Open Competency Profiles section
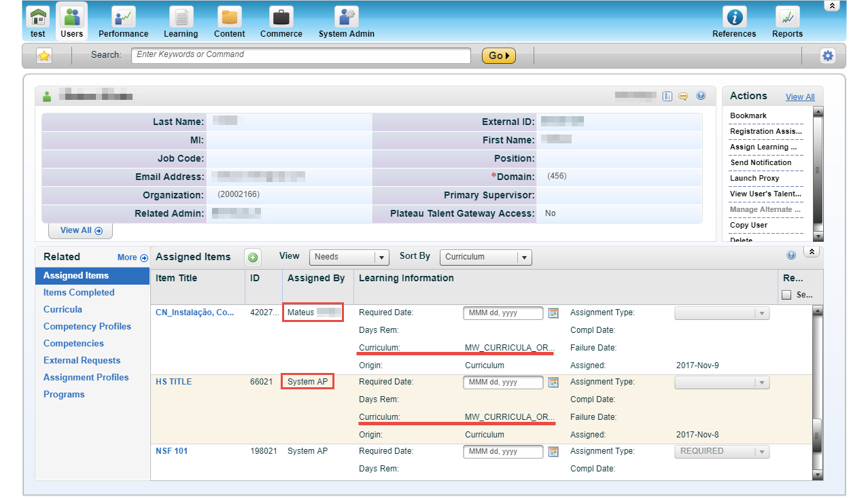 pos(87,327)
